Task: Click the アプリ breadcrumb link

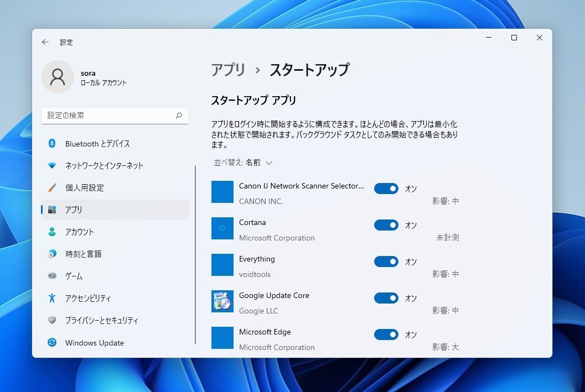Action: [228, 70]
